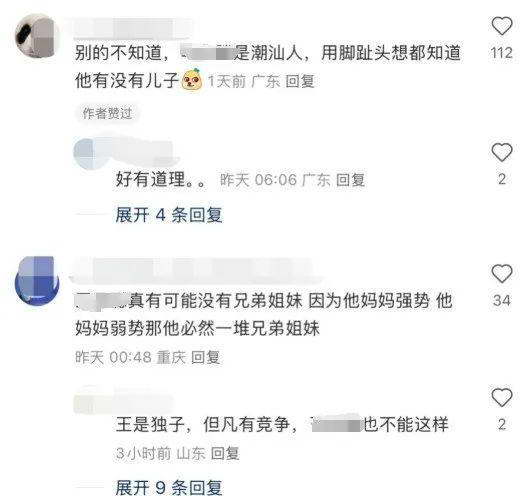Like the comment with 112 likes
The height and width of the screenshot is (496, 529).
coord(502,26)
